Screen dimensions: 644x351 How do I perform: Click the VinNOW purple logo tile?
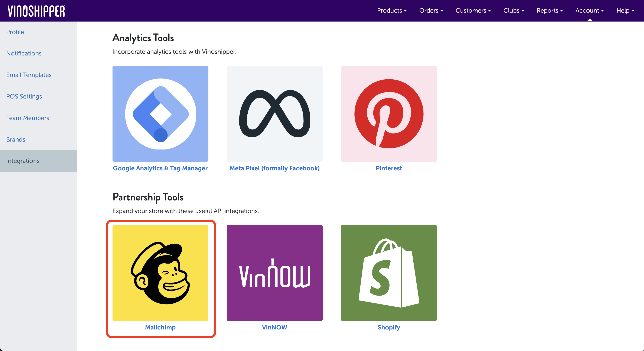pos(274,273)
